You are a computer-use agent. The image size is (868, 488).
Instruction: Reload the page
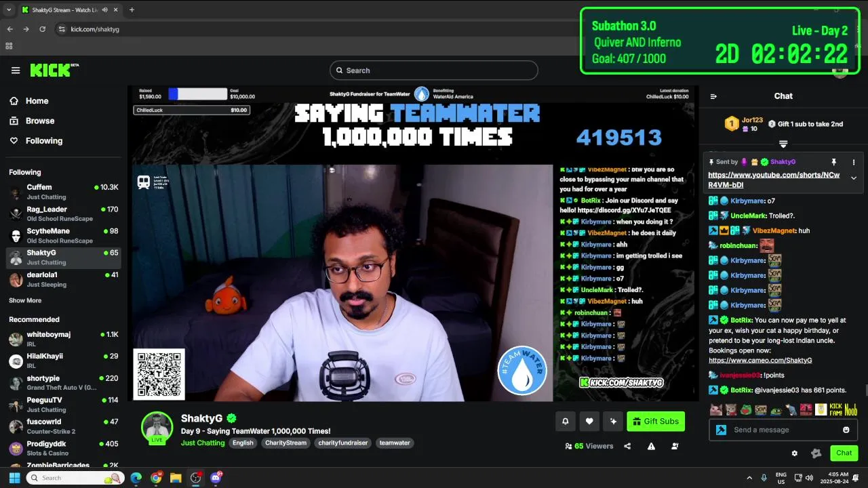click(x=42, y=29)
